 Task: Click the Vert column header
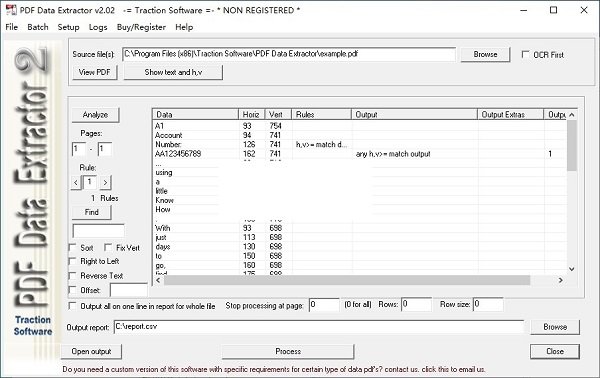click(x=278, y=114)
